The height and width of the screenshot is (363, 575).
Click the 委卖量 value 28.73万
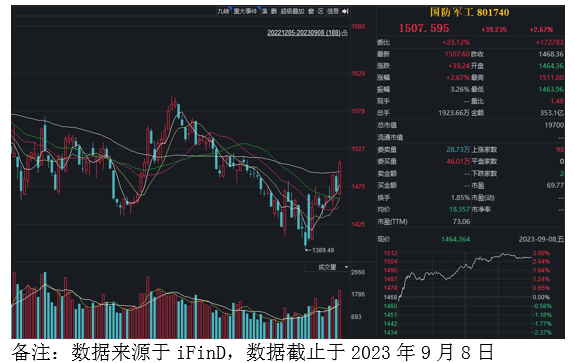pos(458,150)
